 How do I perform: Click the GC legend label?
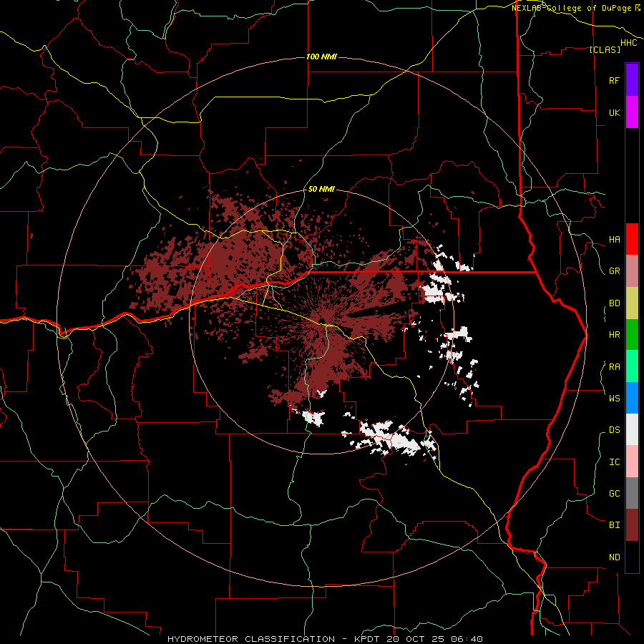[614, 494]
